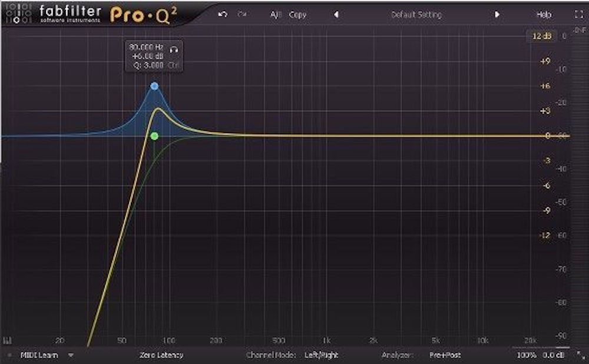This screenshot has height=364, width=589.
Task: Open the Default Setting preset menu
Action: [416, 15]
